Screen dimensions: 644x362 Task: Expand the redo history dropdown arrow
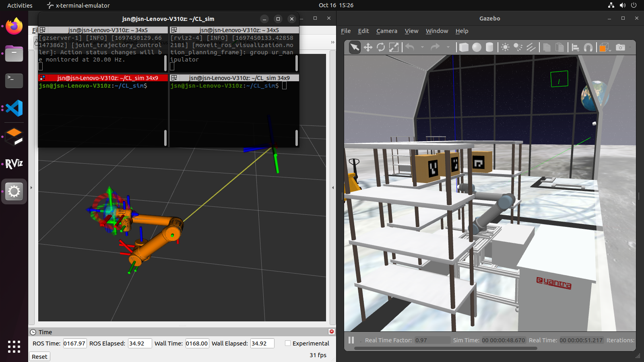[448, 47]
